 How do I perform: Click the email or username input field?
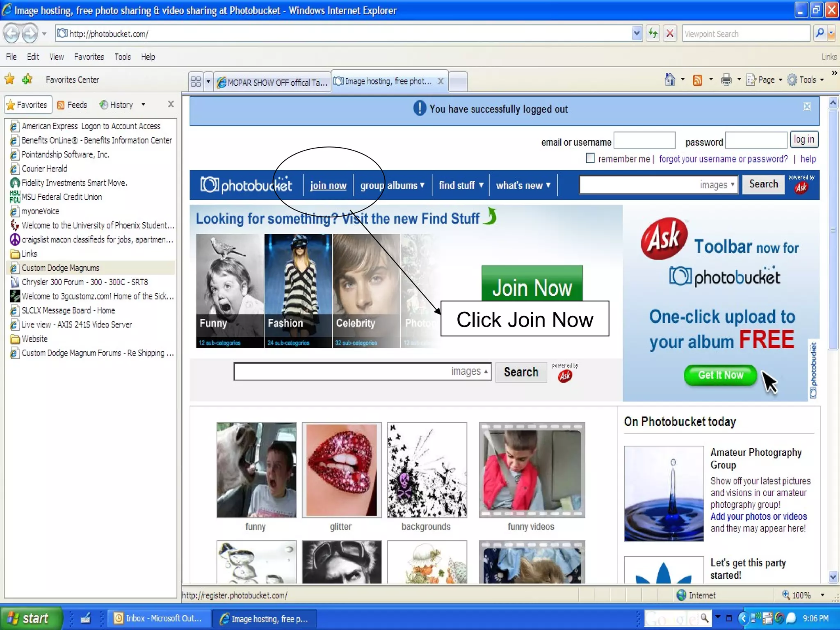[x=644, y=141]
